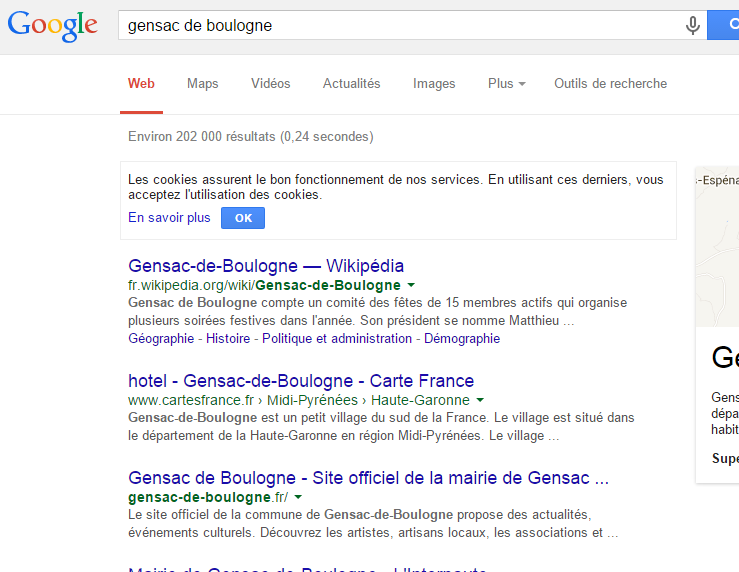Click the map thumbnail in the side panel

coord(717,247)
